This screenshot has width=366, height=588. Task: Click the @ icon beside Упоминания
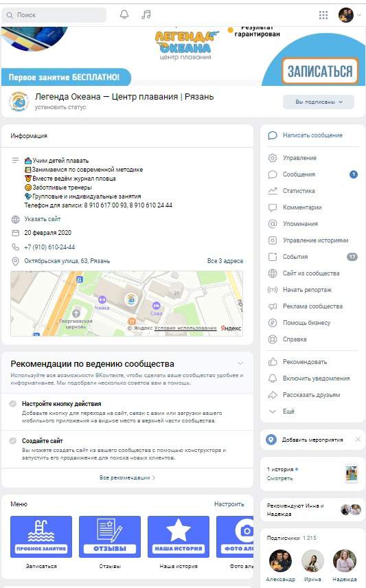[273, 224]
